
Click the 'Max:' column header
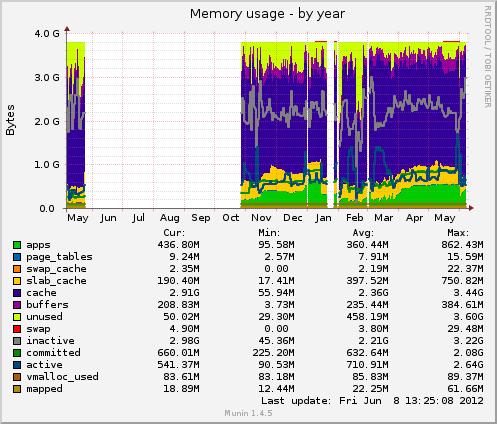click(458, 233)
